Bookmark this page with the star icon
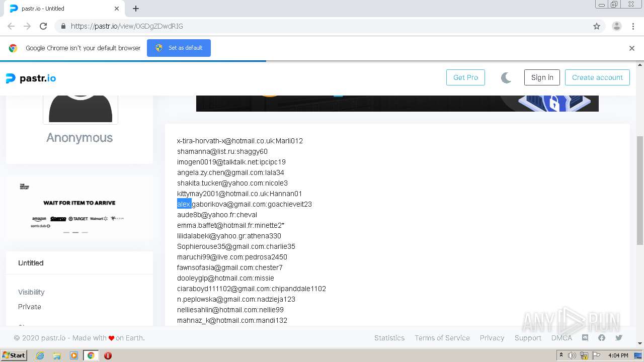This screenshot has width=644, height=362. pos(597,26)
